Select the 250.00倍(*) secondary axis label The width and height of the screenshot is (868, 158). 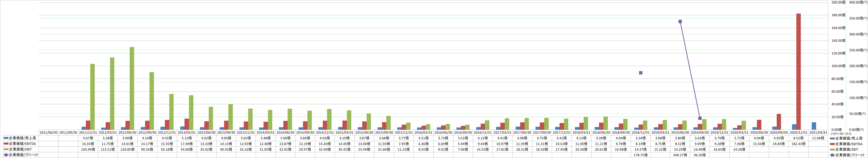coord(858,50)
